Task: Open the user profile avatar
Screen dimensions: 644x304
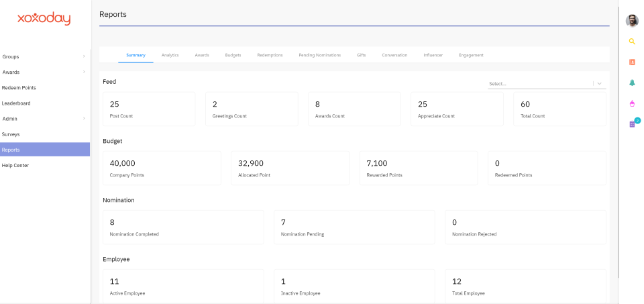Action: (632, 21)
